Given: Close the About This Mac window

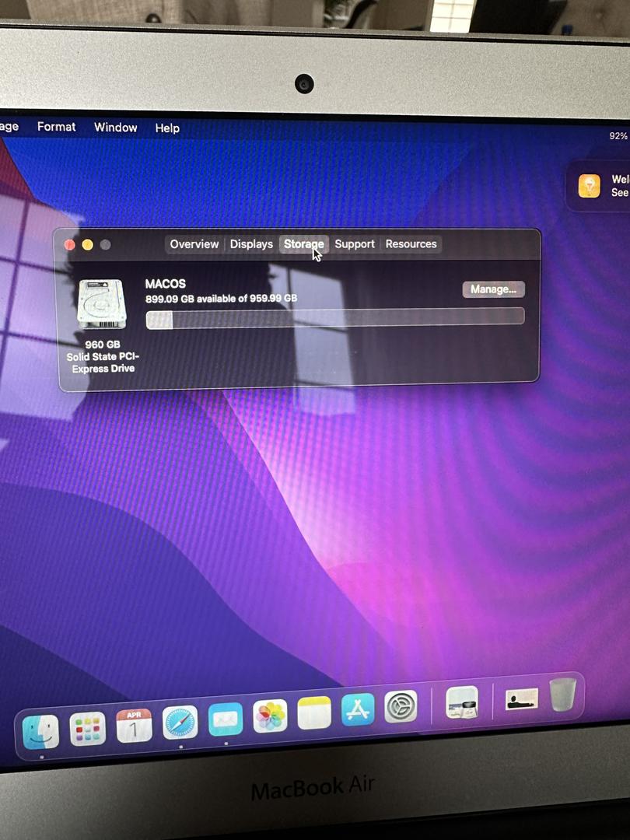Looking at the screenshot, I should 70,245.
